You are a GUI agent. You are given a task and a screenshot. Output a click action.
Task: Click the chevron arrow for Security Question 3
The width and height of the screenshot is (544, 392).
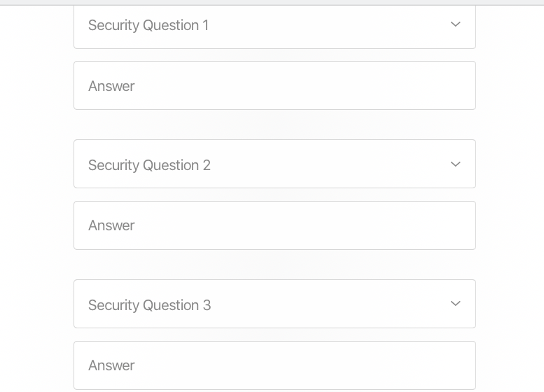[x=455, y=304]
